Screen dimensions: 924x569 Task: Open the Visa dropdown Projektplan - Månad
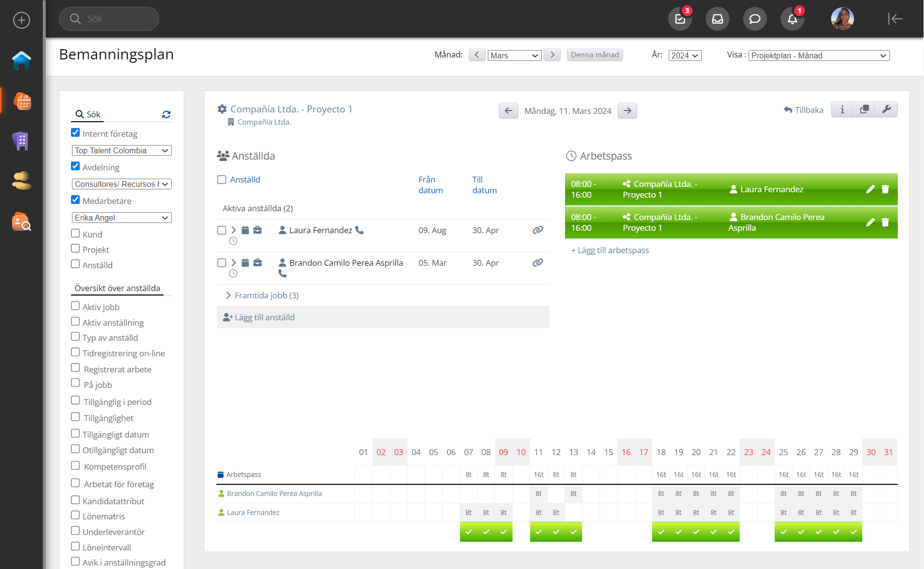pyautogui.click(x=818, y=55)
